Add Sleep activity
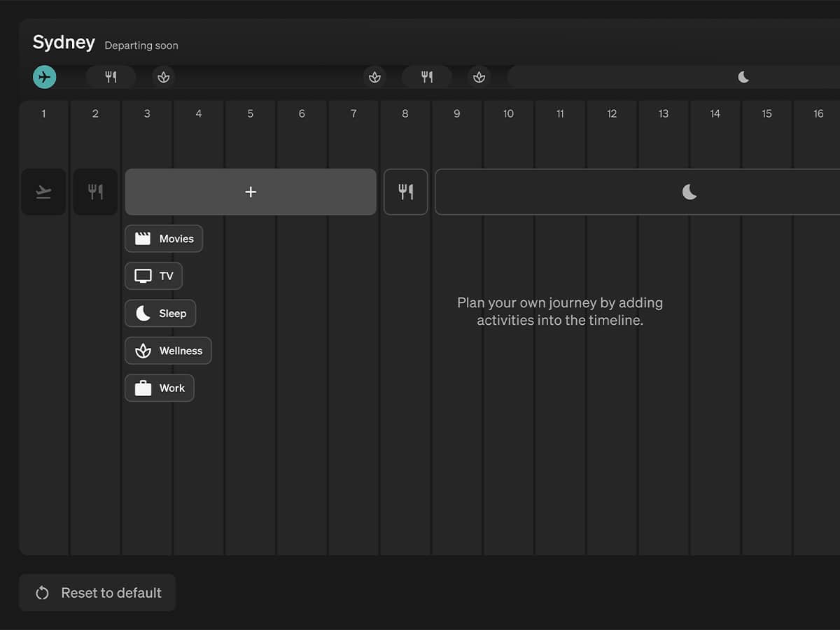The image size is (840, 630). pos(160,313)
